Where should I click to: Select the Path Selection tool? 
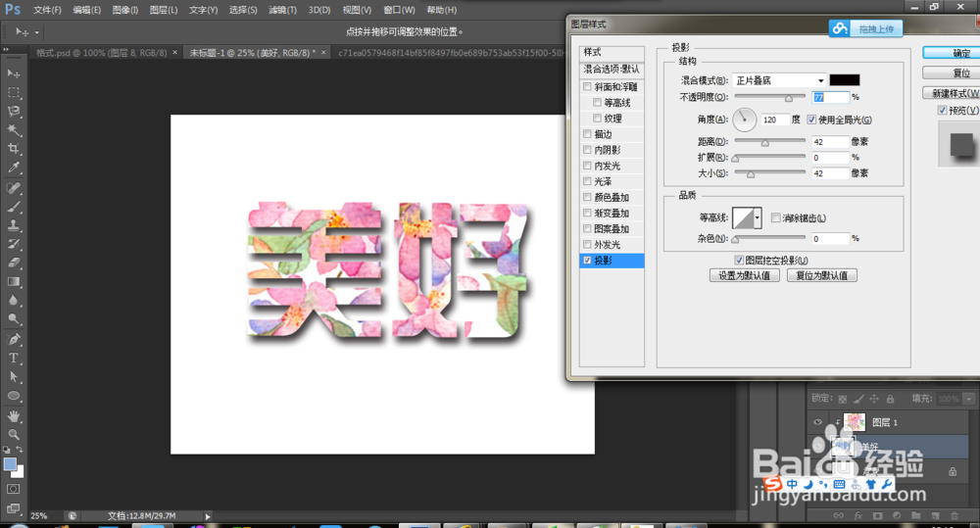pos(13,377)
